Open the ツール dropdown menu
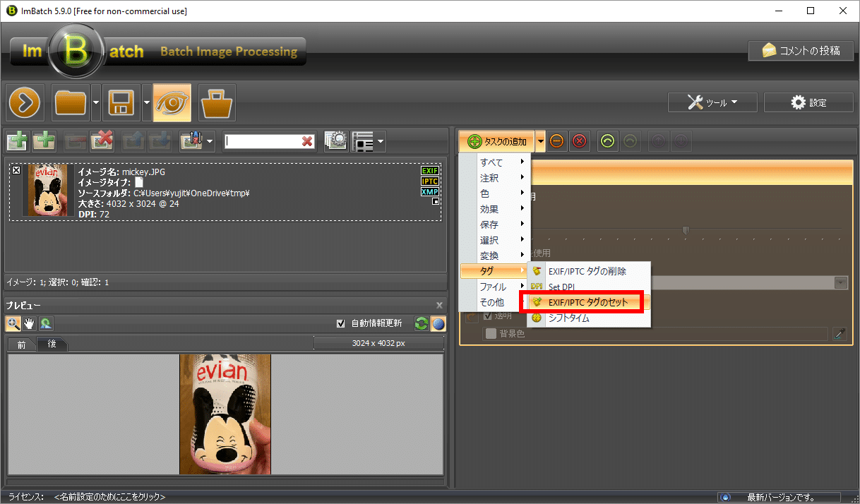Viewport: 860px width, 504px height. 712,102
